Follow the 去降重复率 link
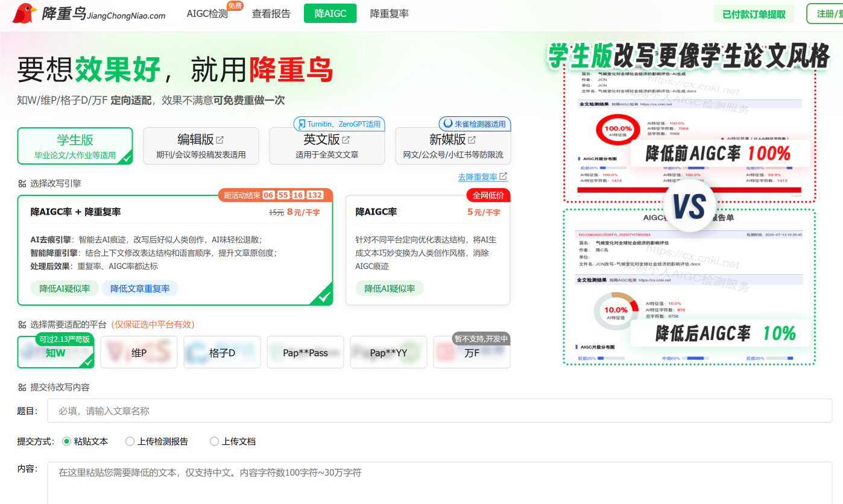843x504 pixels. click(482, 177)
